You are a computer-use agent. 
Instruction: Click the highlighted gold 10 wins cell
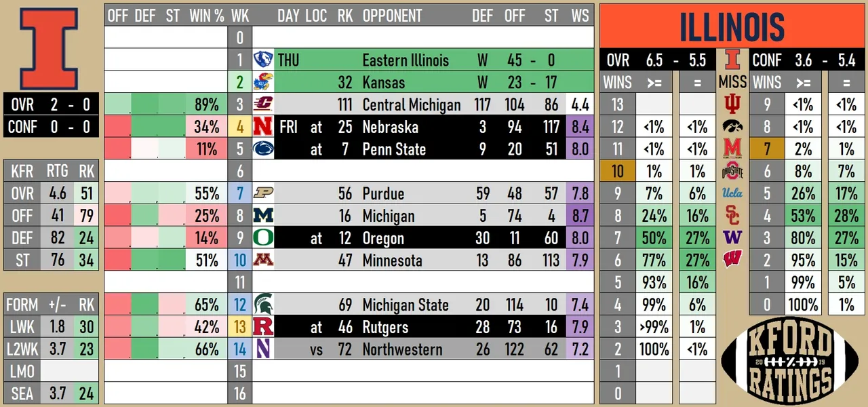click(x=617, y=172)
